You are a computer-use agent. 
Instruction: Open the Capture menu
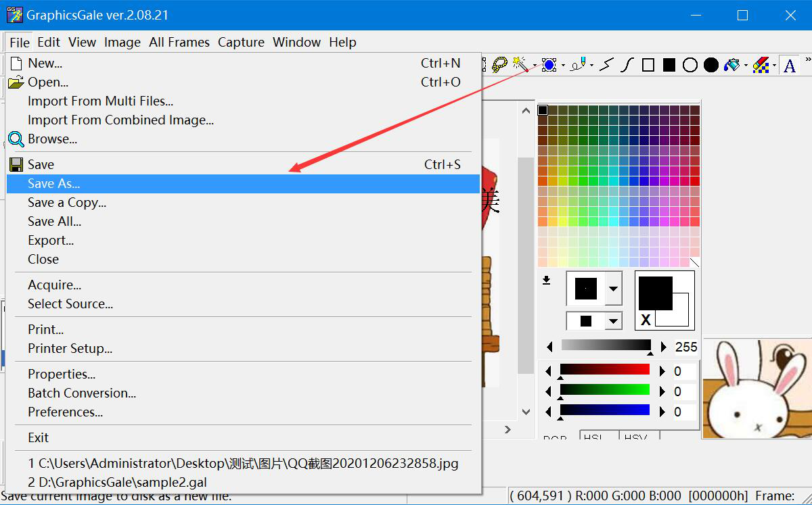[x=241, y=42]
